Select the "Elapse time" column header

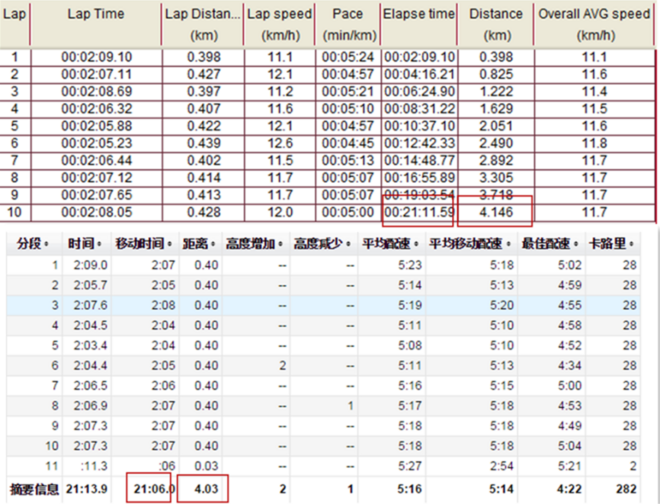418,15
